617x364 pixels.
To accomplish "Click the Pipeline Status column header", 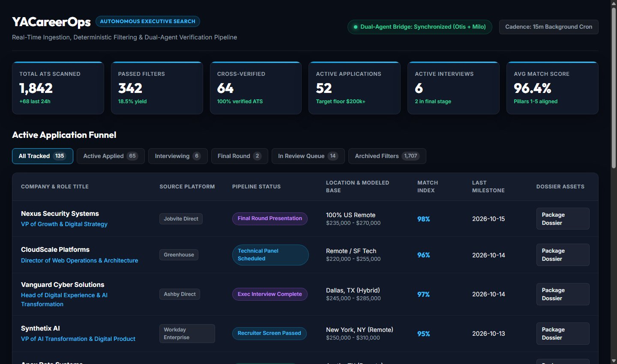I will [x=256, y=187].
